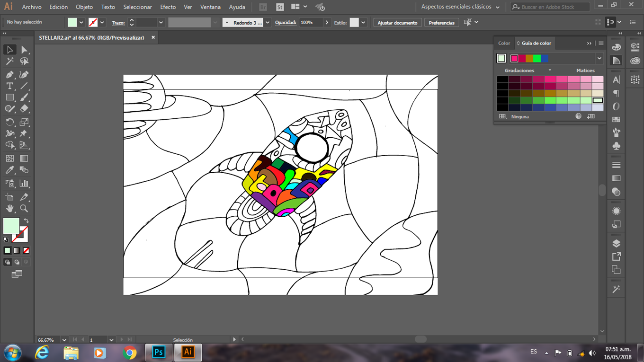Open the Symbols panel club icon
Screen dimensions: 644x362
(x=616, y=146)
